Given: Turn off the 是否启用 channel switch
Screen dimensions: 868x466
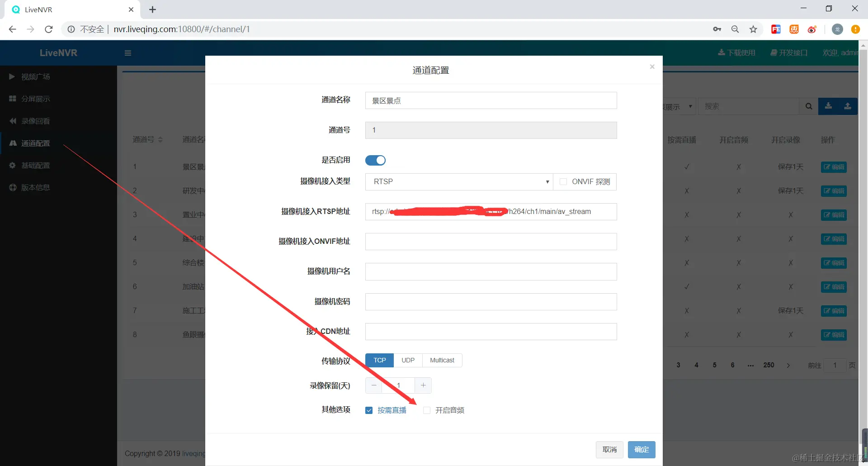Looking at the screenshot, I should [375, 160].
